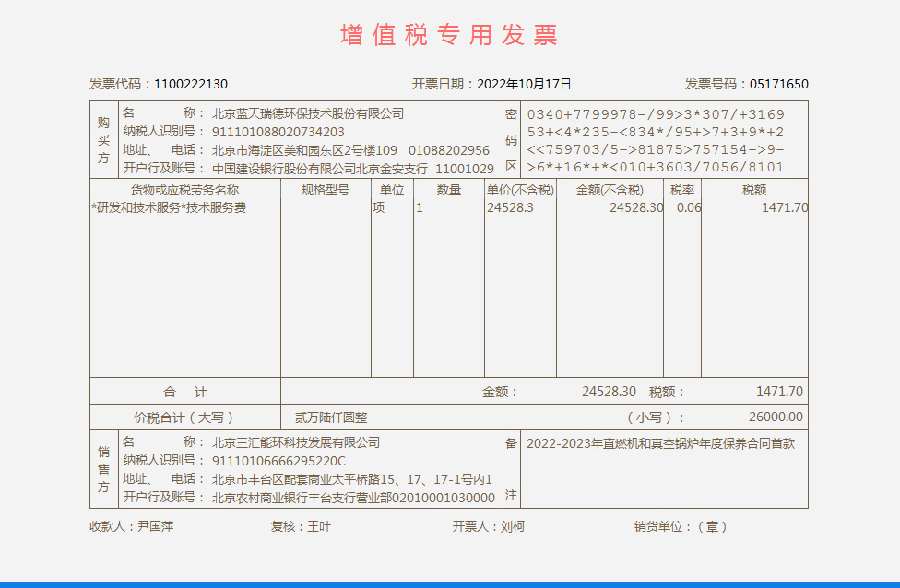Click the tax rate value 0.06

pos(688,208)
